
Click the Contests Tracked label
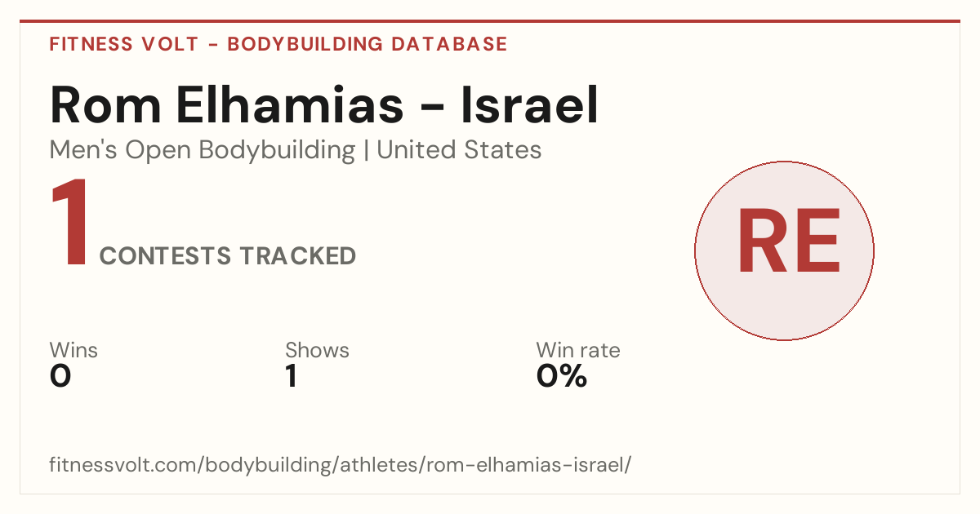pos(228,256)
